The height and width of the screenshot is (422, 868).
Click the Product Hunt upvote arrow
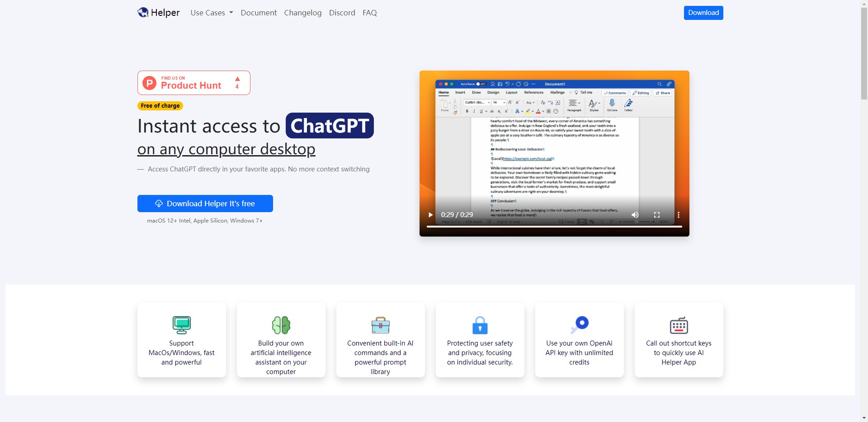coord(237,79)
